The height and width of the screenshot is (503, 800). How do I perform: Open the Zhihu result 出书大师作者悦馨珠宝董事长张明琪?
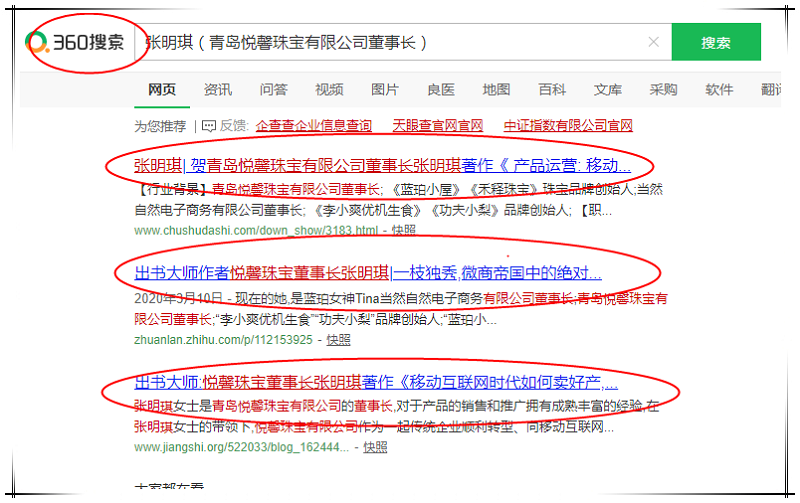click(x=368, y=272)
